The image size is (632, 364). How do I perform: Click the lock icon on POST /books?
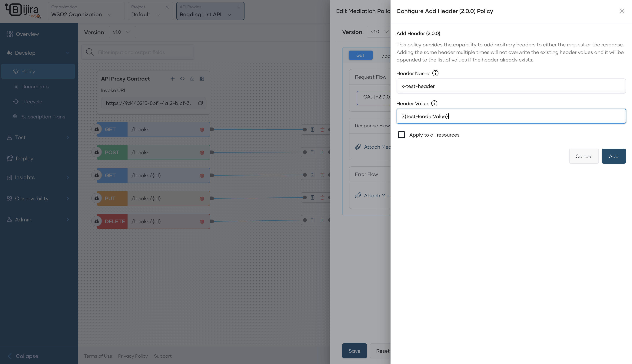97,152
